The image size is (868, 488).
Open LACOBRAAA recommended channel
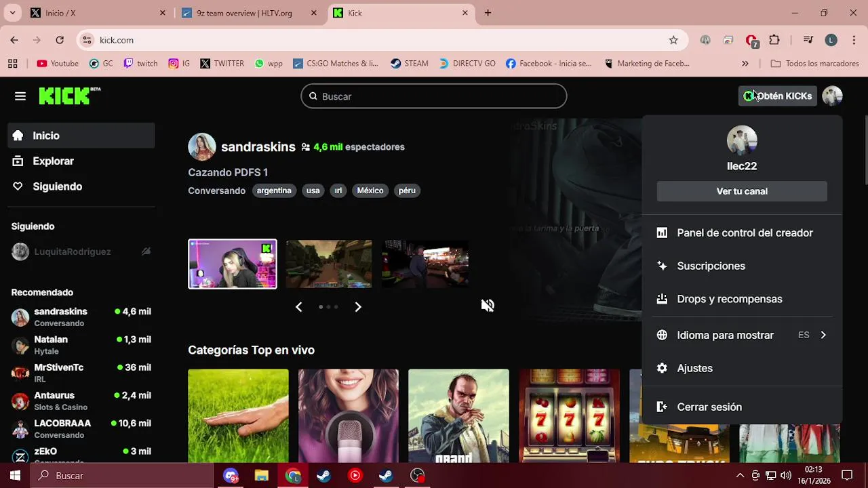[81, 428]
